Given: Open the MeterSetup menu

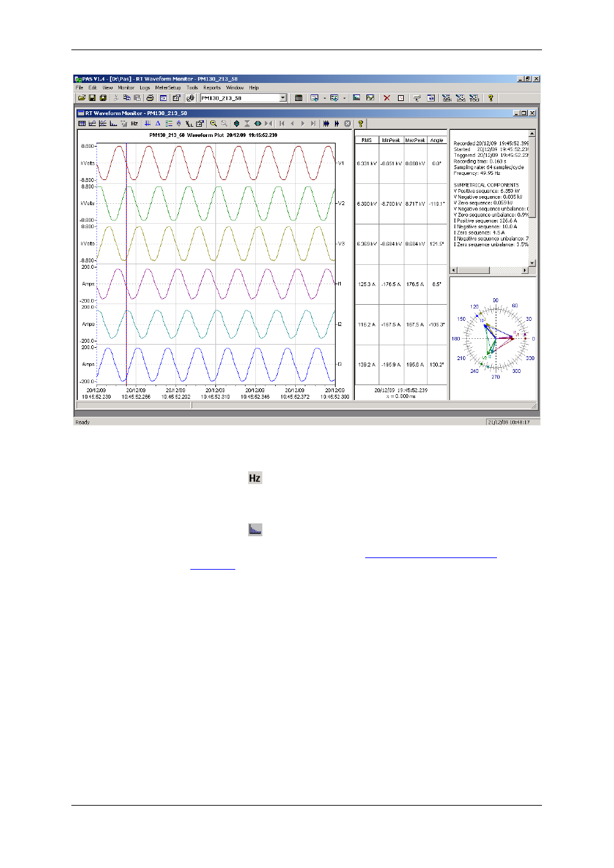Looking at the screenshot, I should point(168,87).
